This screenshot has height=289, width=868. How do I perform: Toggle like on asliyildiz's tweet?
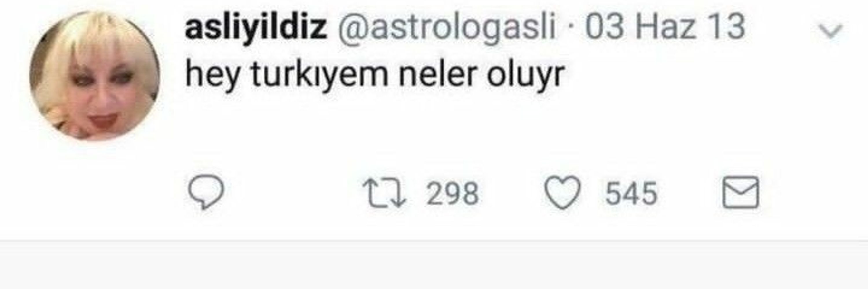[562, 192]
